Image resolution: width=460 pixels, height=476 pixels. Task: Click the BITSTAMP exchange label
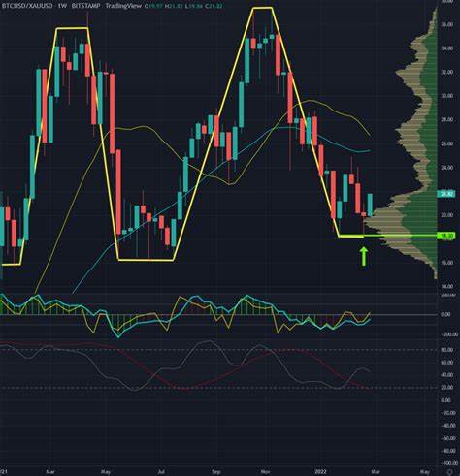coord(85,6)
